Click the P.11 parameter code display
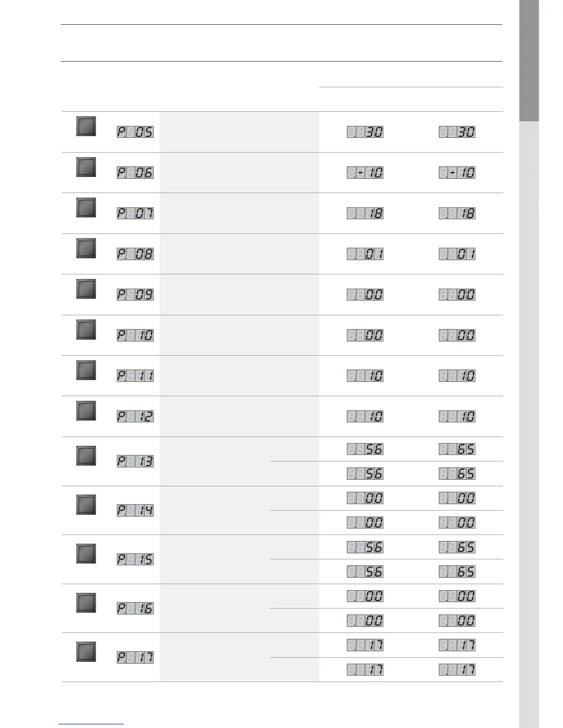The image size is (563, 728). pos(135,375)
